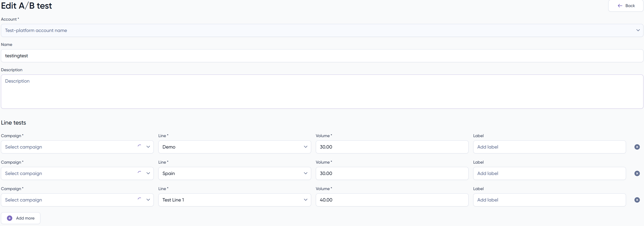Click the back arrow icon

[620, 6]
